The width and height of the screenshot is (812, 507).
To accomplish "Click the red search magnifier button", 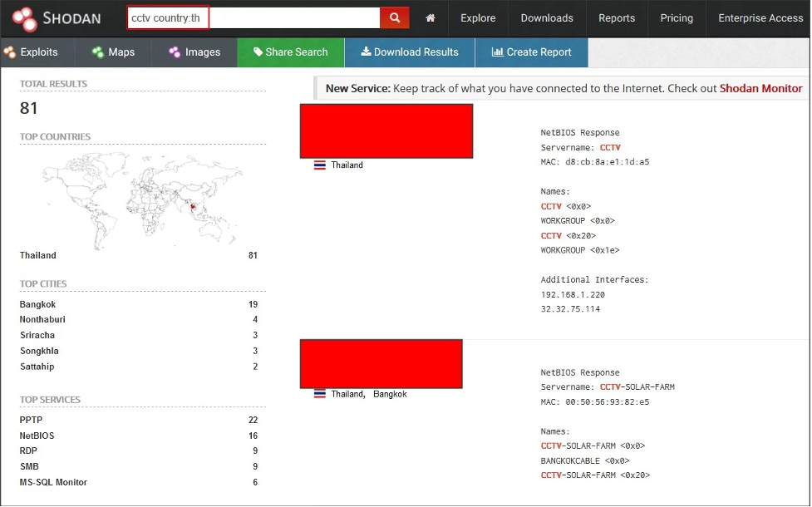I will [395, 17].
